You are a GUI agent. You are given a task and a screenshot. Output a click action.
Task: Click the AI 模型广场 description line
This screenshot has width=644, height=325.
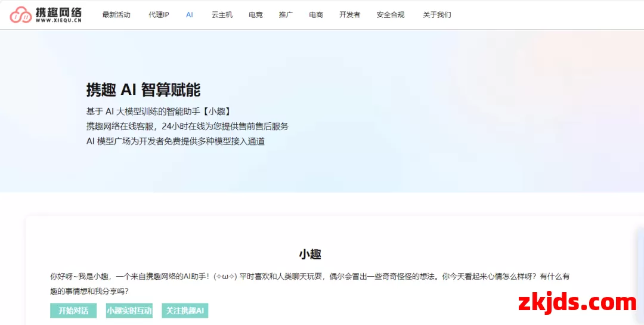pos(175,141)
